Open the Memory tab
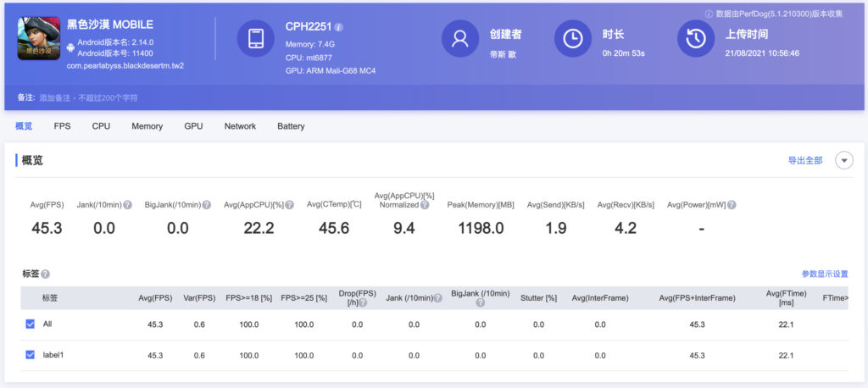The image size is (868, 388). point(147,126)
